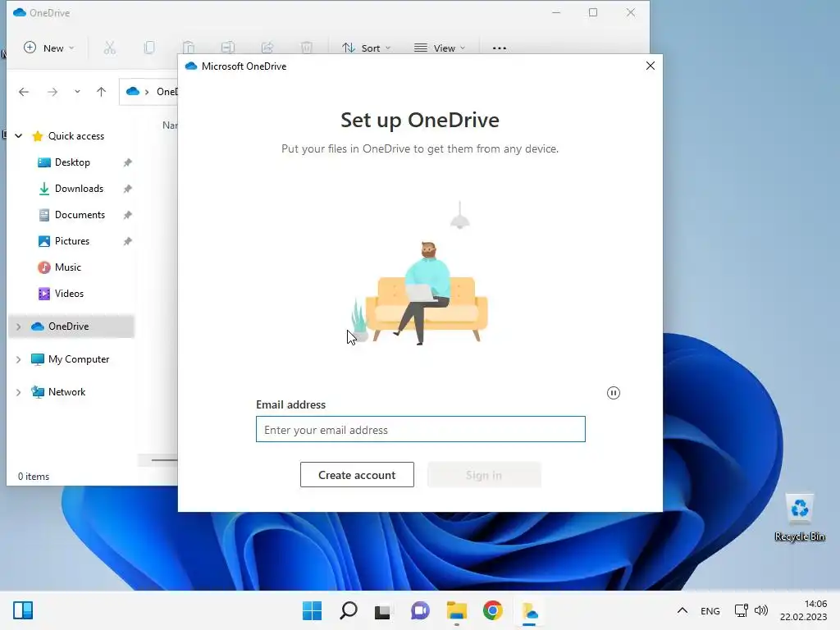This screenshot has height=630, width=840.
Task: Click the pin icon beside Desktop
Action: tap(127, 162)
